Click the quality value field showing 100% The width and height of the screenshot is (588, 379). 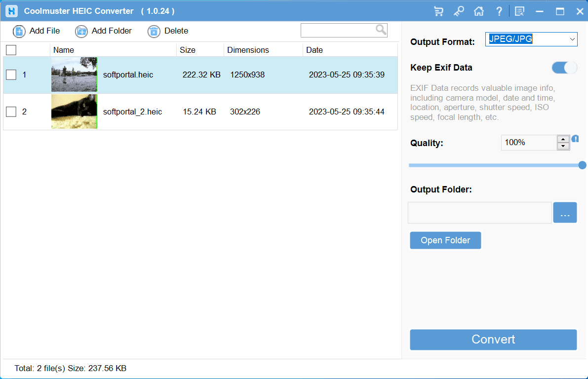click(x=529, y=143)
